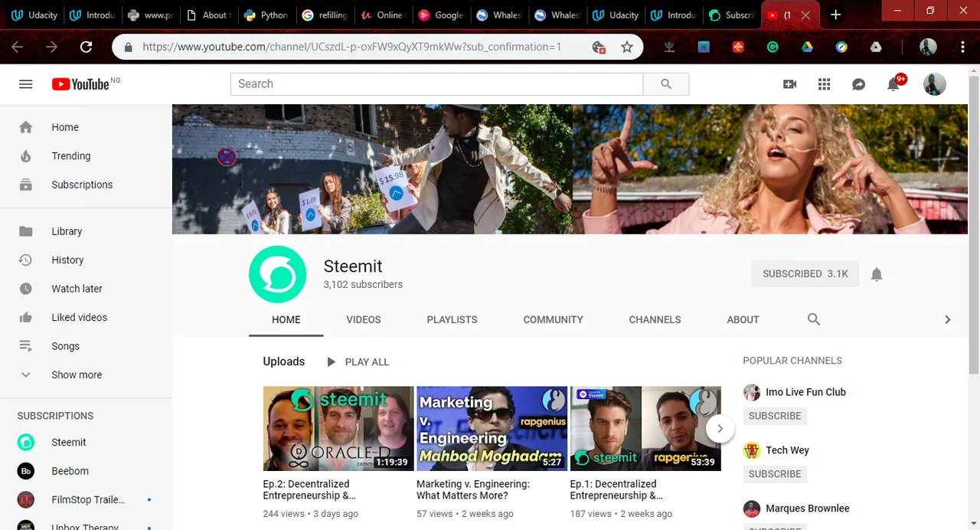Switch to the CHANNELS channel tab
Screen dimensions: 980x530
tap(655, 319)
